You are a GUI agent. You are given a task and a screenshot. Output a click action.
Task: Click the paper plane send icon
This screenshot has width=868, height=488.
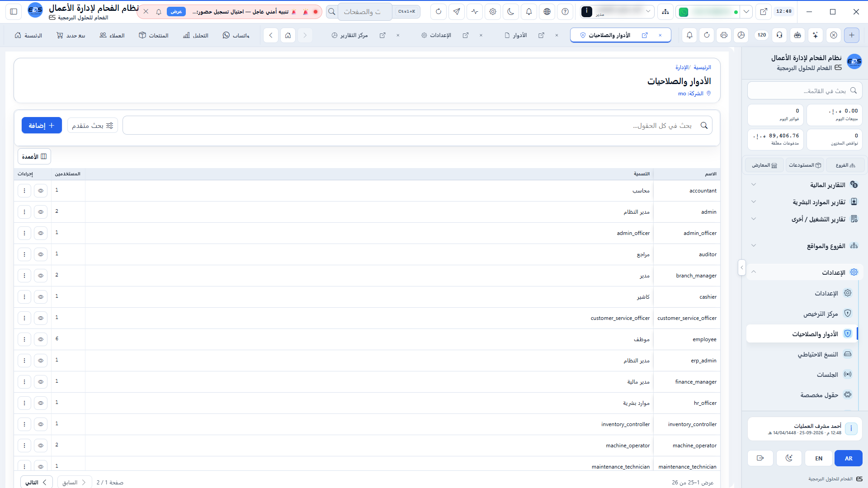(x=457, y=12)
